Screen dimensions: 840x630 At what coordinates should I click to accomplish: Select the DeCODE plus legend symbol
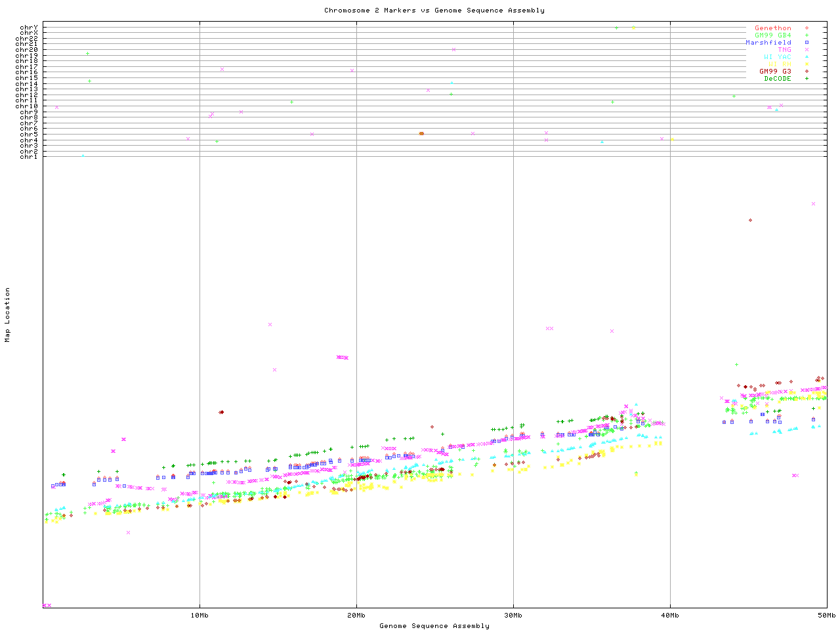pyautogui.click(x=807, y=79)
